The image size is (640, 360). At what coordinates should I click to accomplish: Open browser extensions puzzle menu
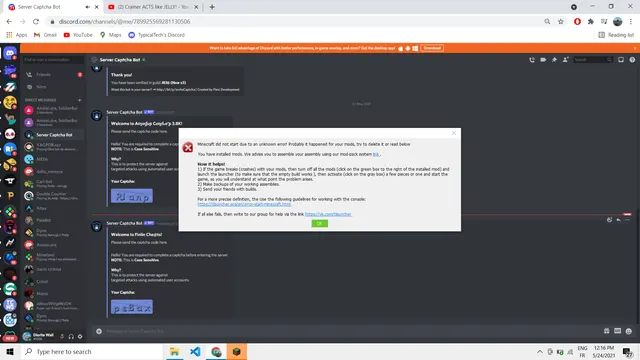(x=591, y=22)
